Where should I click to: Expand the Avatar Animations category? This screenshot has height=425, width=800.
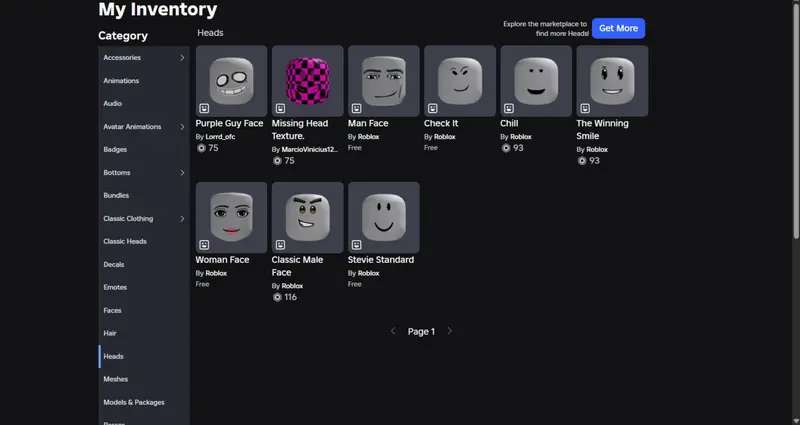(x=182, y=127)
